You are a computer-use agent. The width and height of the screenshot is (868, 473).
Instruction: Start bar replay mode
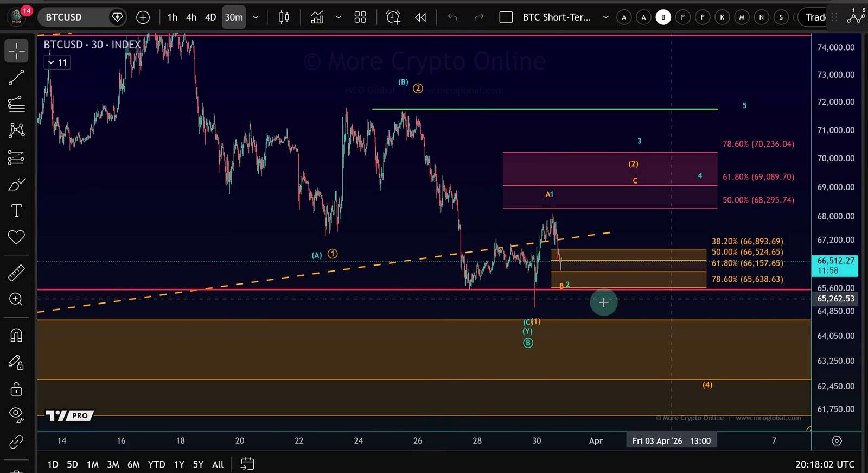pos(420,17)
